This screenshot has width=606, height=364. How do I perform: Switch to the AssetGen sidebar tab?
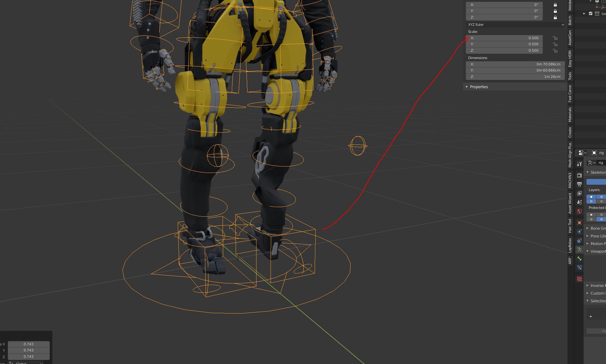pos(570,38)
